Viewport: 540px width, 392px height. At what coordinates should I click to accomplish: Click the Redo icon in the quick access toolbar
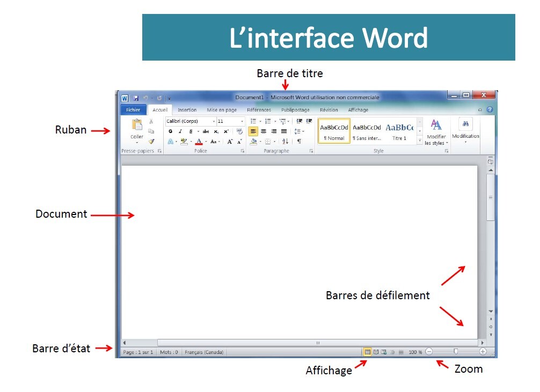click(159, 98)
